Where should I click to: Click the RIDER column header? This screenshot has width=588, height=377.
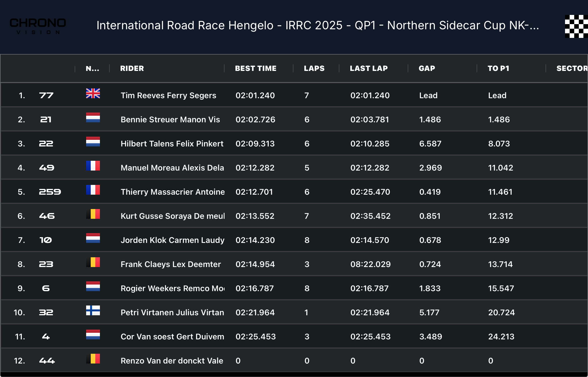(132, 68)
